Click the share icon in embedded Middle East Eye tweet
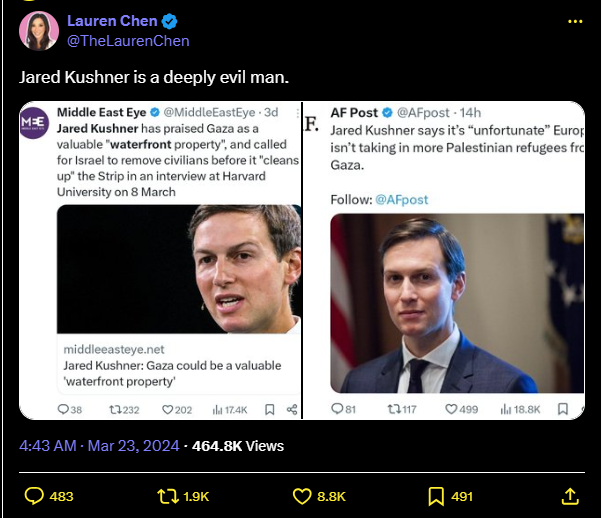602x518 pixels. pyautogui.click(x=292, y=409)
